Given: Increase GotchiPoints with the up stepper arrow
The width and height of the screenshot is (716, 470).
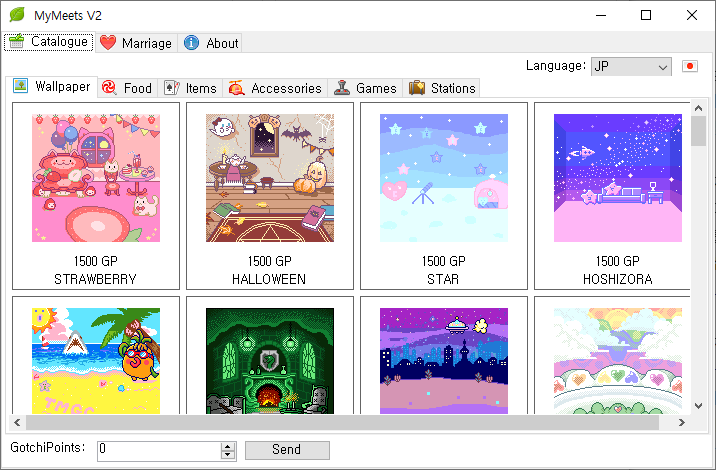Looking at the screenshot, I should pyautogui.click(x=228, y=446).
